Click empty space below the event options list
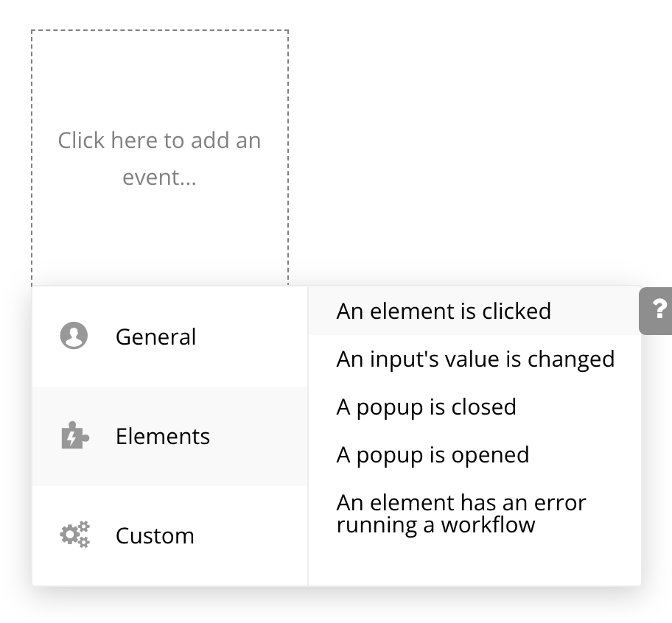Screen dimensions: 672x623 pos(475,563)
